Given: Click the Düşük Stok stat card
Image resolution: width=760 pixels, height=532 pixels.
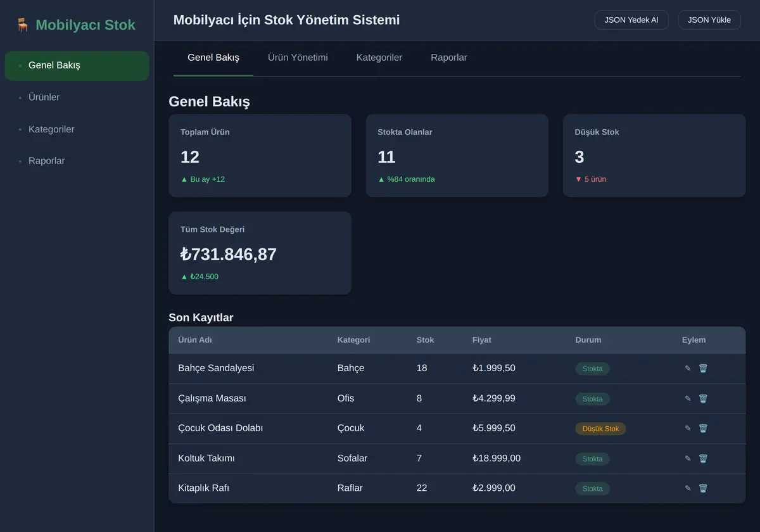Looking at the screenshot, I should pyautogui.click(x=654, y=156).
